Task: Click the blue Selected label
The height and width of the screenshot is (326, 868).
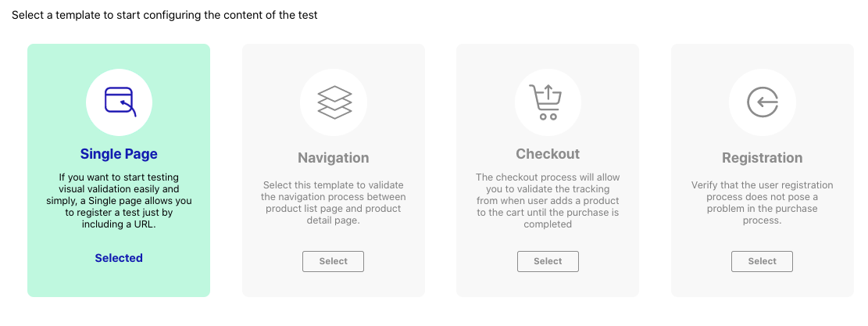Action: (x=119, y=258)
